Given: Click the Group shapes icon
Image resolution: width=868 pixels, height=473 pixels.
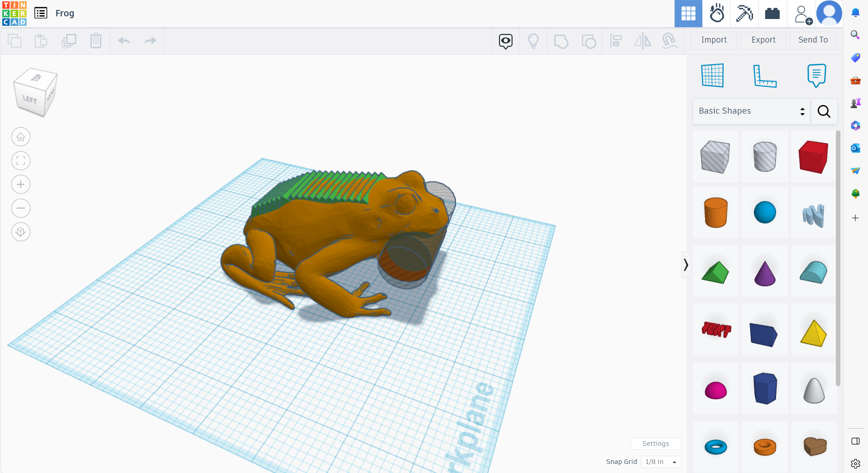Looking at the screenshot, I should pyautogui.click(x=561, y=41).
